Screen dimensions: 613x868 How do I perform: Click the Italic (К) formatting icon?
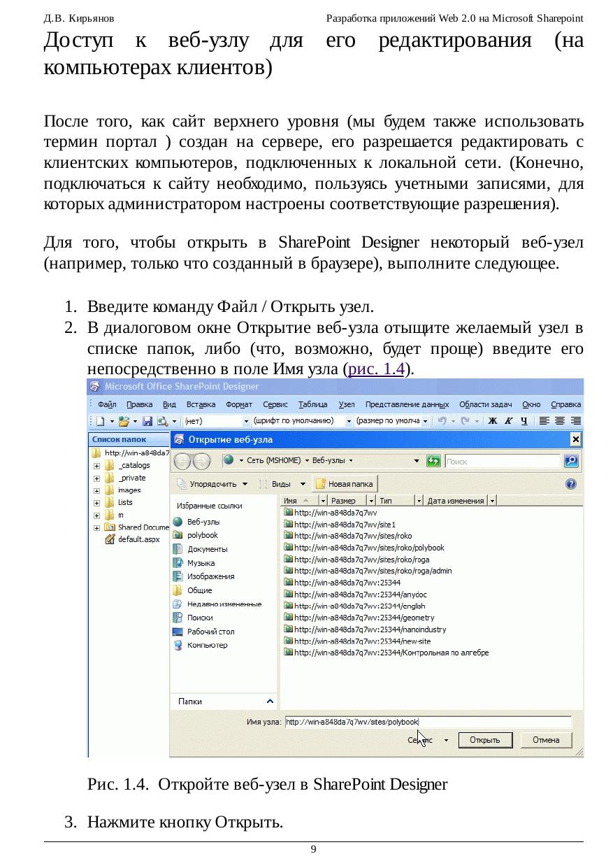click(508, 421)
